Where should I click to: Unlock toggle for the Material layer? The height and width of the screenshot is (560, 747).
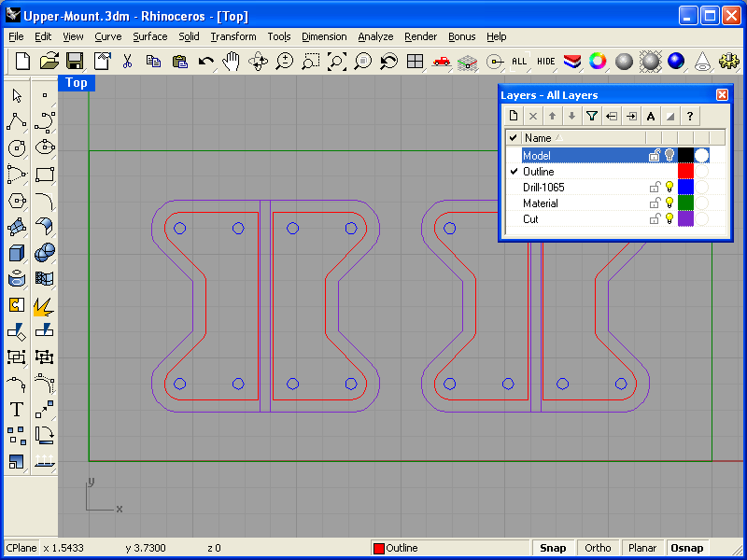(x=655, y=203)
